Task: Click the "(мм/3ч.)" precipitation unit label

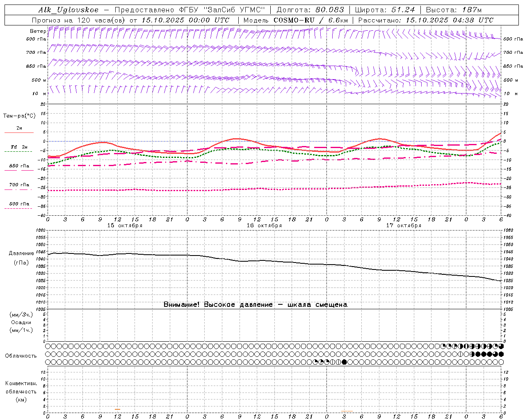Action: point(21,315)
